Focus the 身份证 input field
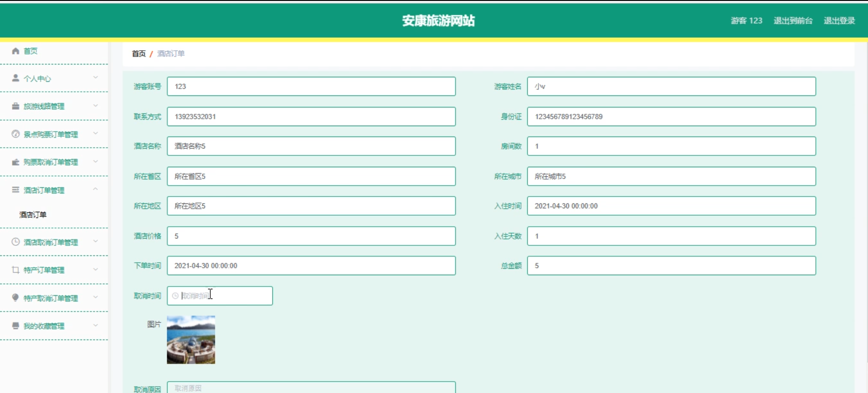The height and width of the screenshot is (393, 868). 672,117
